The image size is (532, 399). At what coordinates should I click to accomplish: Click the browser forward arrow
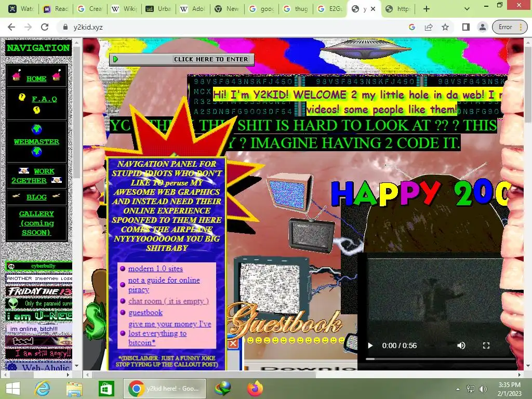coord(28,27)
